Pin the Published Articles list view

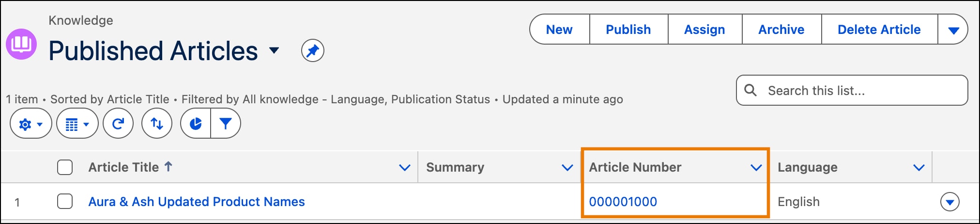click(x=312, y=51)
